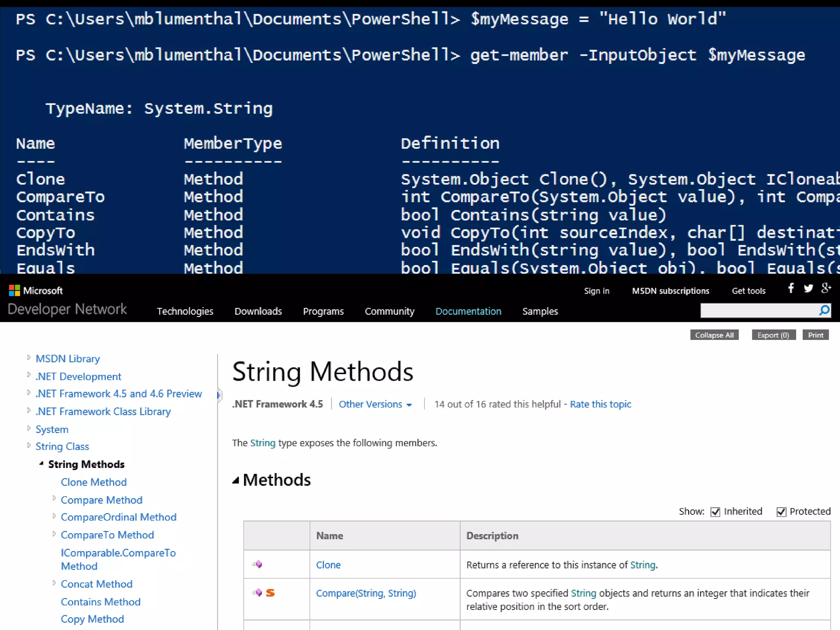
Task: Expand the Concat Method tree node
Action: tap(54, 582)
